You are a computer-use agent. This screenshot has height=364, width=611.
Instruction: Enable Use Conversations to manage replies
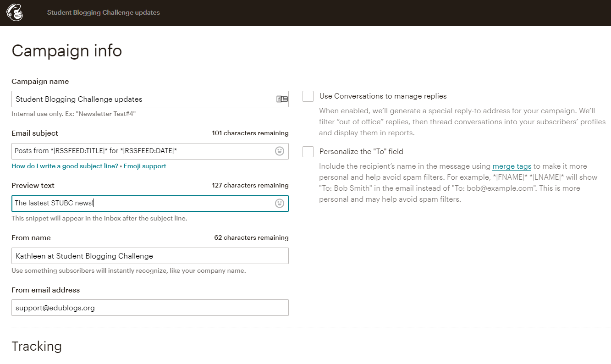pos(308,96)
